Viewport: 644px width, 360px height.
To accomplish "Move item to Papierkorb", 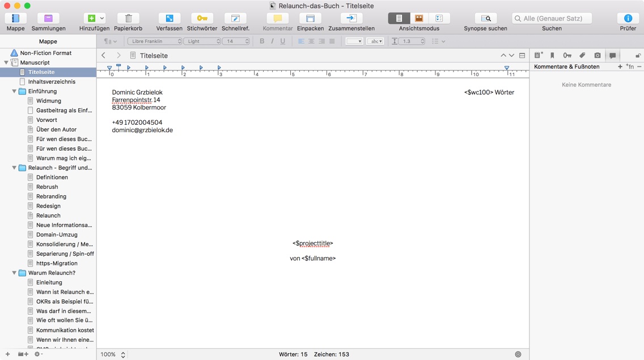I will (x=128, y=19).
